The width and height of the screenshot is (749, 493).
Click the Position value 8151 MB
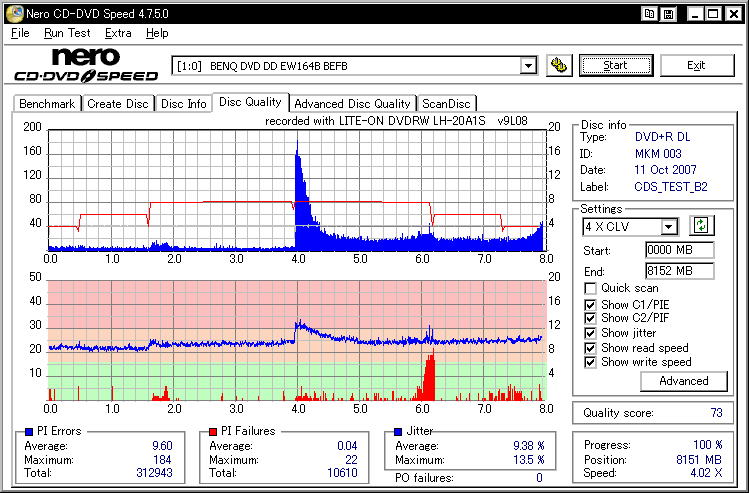tap(699, 460)
